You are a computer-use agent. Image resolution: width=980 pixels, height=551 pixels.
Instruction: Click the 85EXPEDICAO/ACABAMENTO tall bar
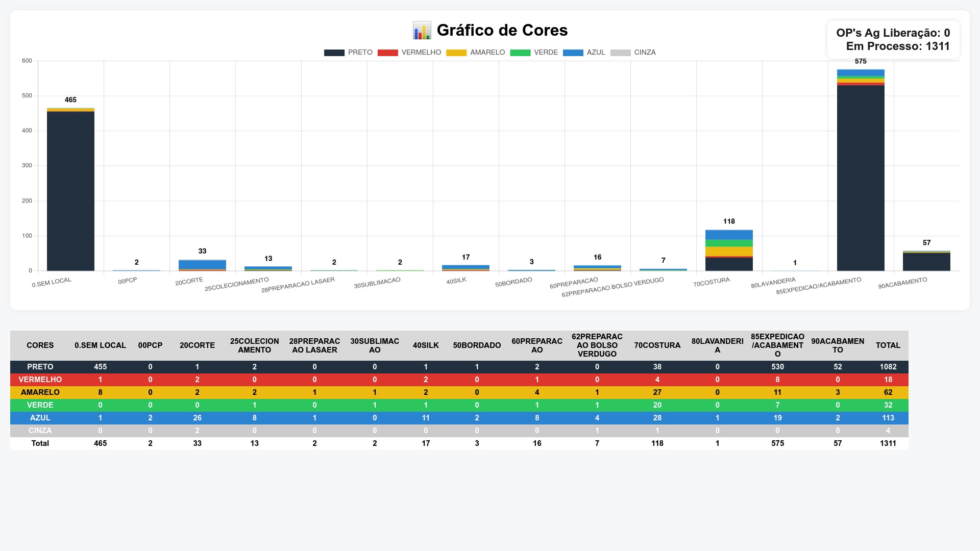[x=861, y=173]
